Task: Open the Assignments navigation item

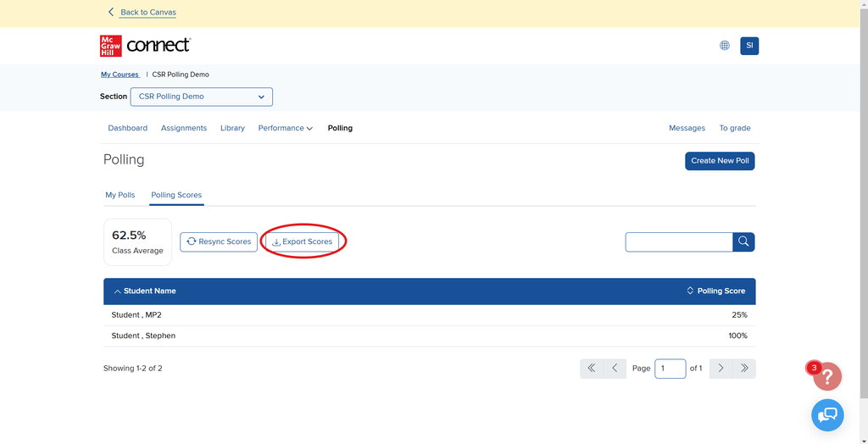Action: pos(184,129)
